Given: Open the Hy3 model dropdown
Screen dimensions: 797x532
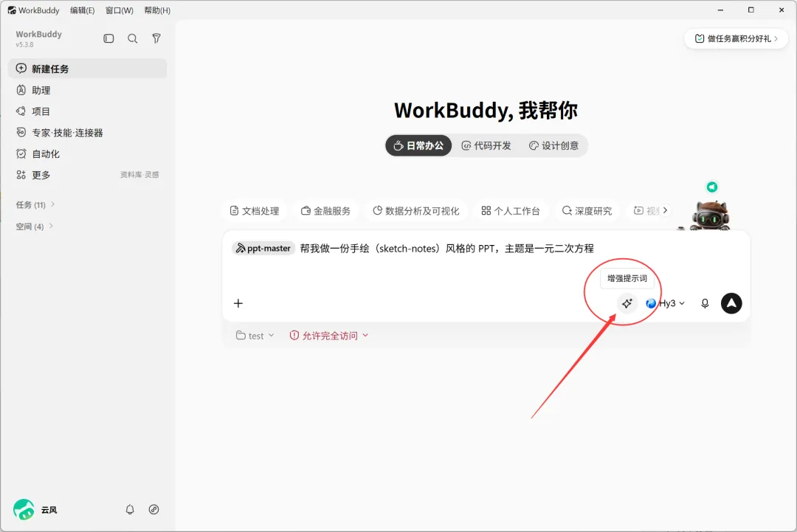Looking at the screenshot, I should click(666, 303).
